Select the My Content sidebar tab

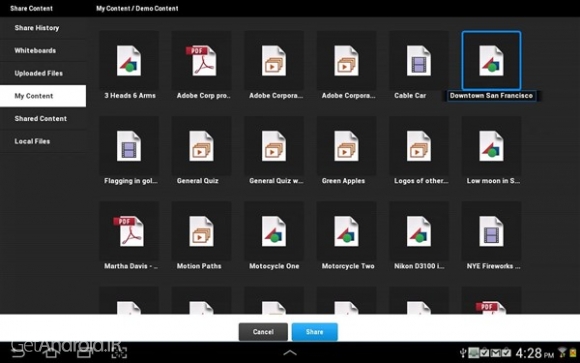pos(43,96)
